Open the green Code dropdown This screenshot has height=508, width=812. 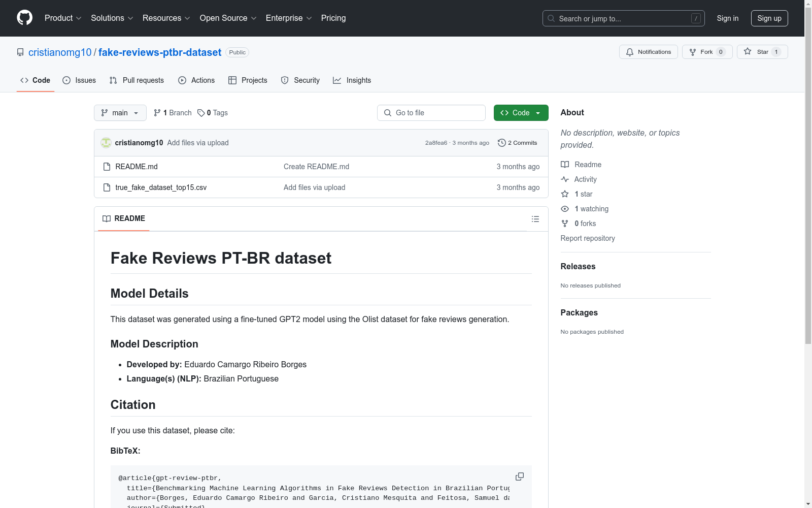coord(521,113)
